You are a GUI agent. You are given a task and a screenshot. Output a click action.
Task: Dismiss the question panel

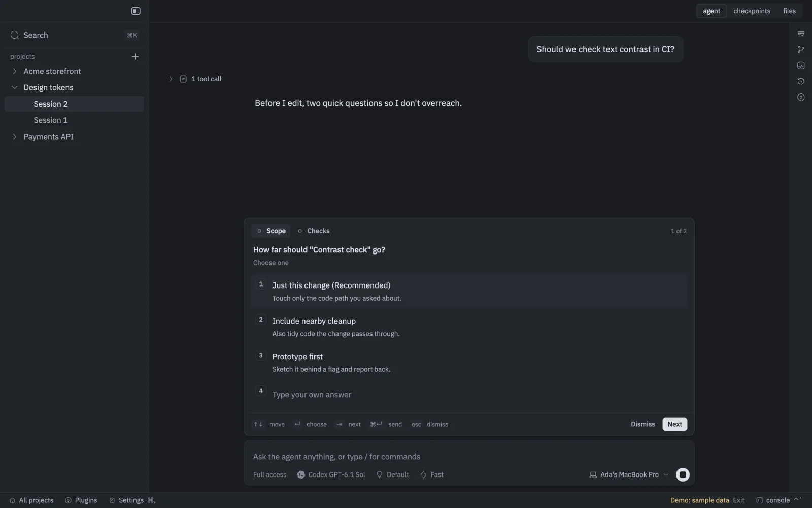pyautogui.click(x=642, y=424)
